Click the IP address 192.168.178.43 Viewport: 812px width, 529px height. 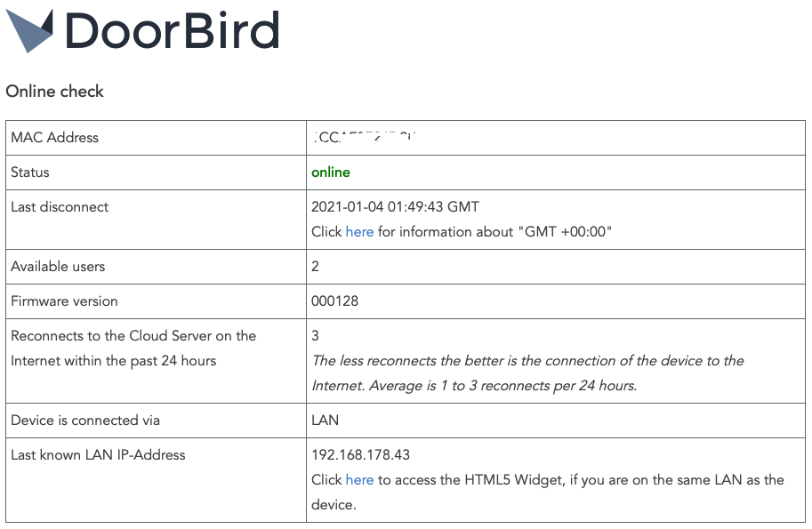(360, 454)
